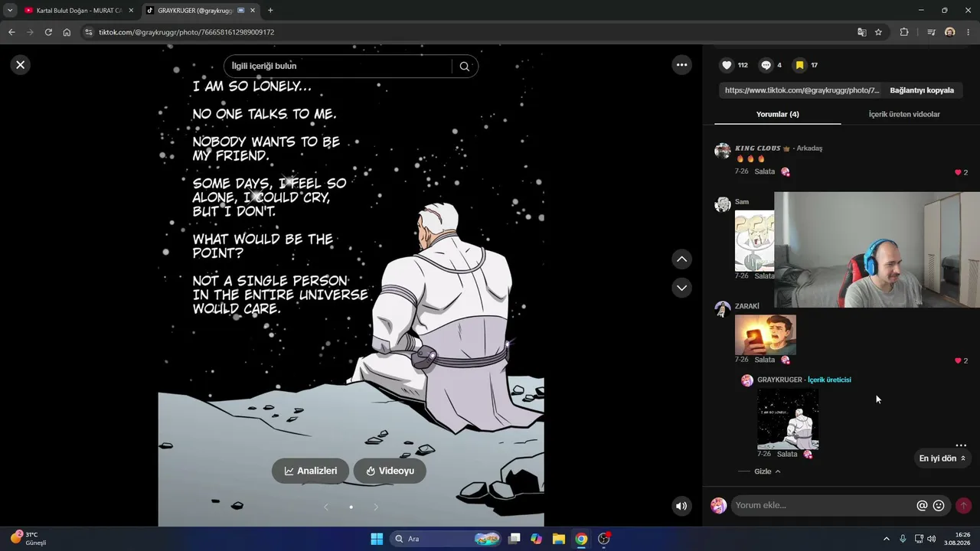Image resolution: width=980 pixels, height=551 pixels.
Task: Go to the next post with down arrow
Action: 682,288
